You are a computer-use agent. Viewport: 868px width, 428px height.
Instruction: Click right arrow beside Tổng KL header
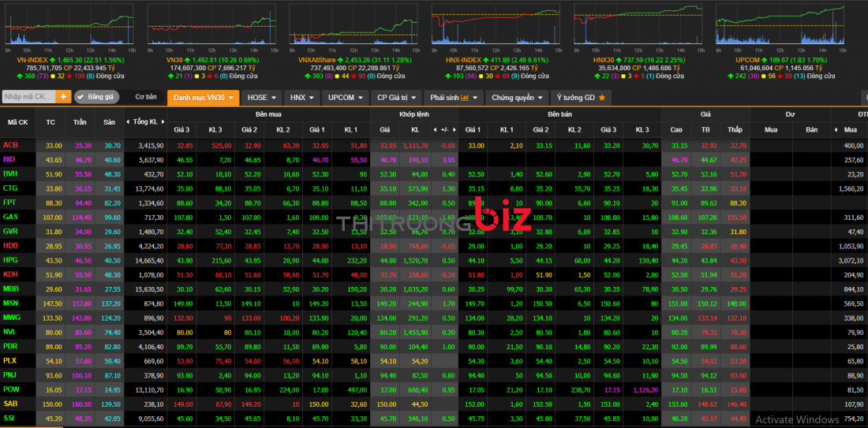tap(162, 121)
